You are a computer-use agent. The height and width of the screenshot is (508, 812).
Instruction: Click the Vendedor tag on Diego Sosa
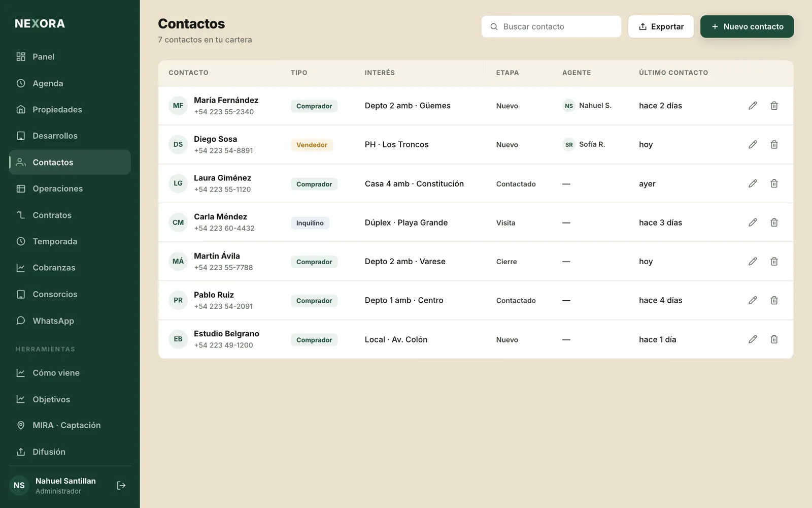click(312, 145)
